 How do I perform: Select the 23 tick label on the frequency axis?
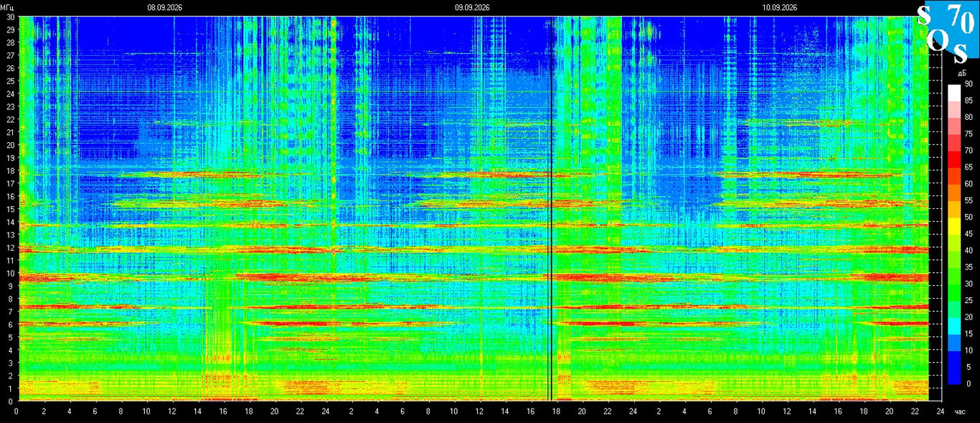(10, 107)
